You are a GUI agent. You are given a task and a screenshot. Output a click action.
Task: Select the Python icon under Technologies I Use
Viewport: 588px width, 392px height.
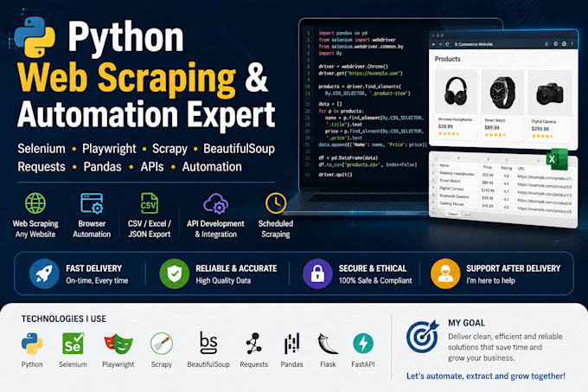[x=32, y=344]
